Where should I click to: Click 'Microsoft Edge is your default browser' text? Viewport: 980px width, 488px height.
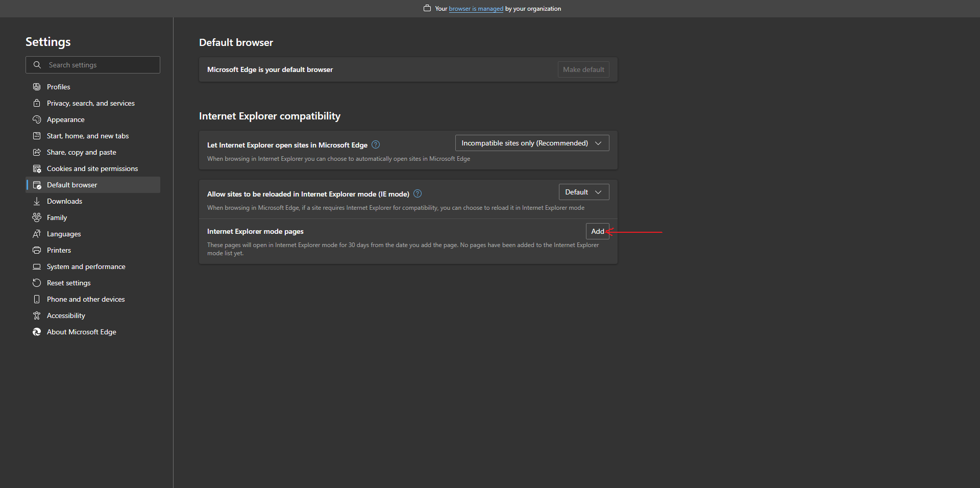point(270,69)
